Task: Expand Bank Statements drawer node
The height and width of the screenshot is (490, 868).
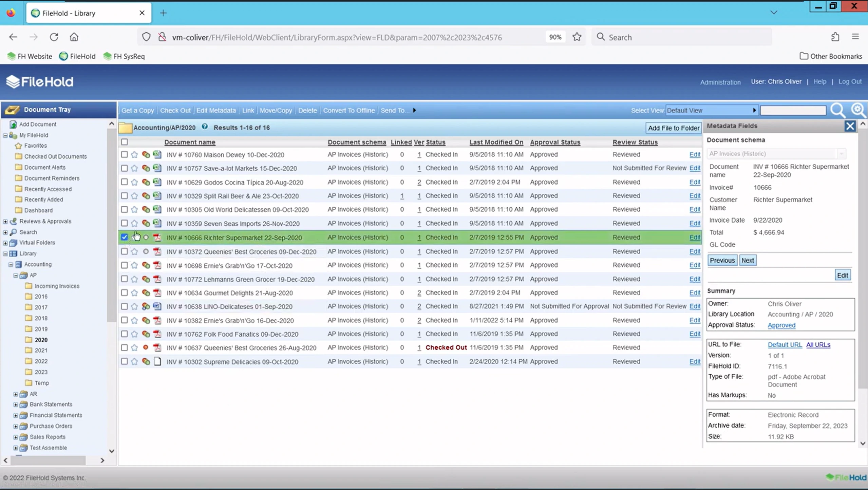Action: click(x=16, y=405)
